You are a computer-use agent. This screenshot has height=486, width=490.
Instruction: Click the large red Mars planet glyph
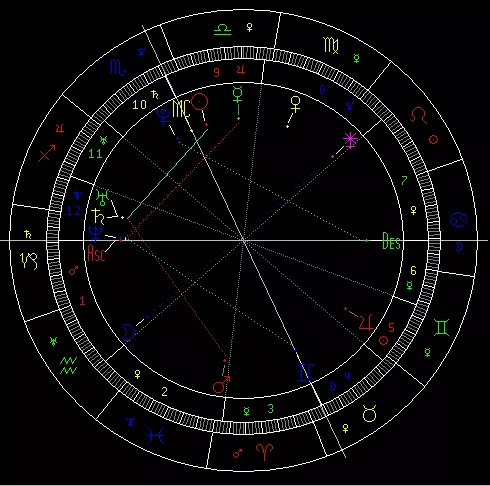(x=222, y=385)
